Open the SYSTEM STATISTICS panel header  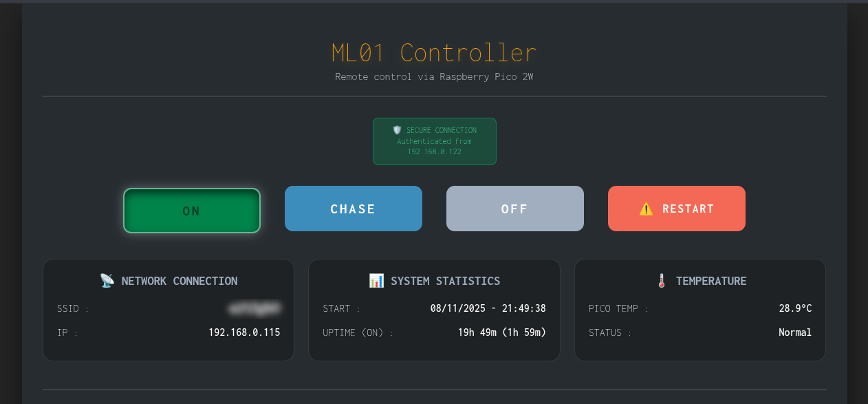coord(434,280)
